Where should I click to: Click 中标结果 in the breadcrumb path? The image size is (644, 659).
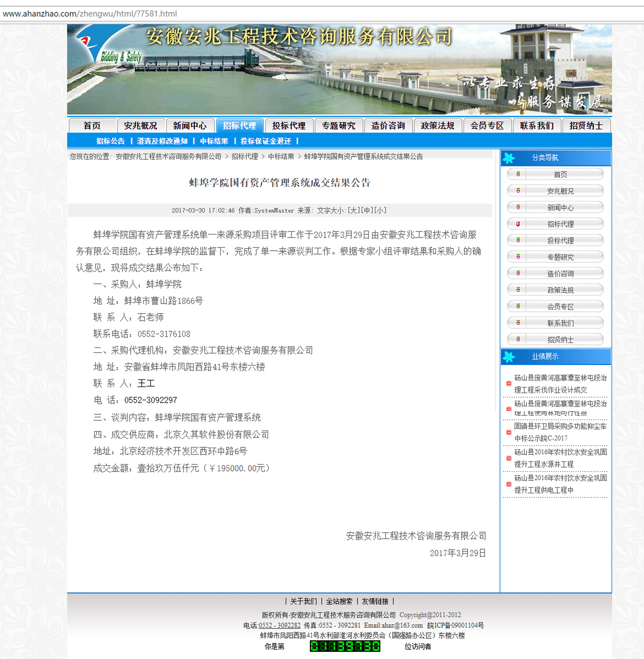281,157
